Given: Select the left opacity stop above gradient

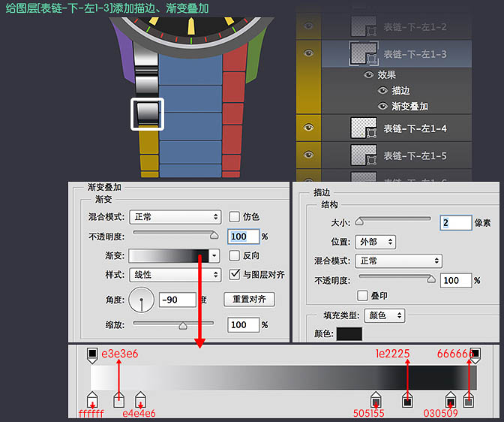Looking at the screenshot, I should pyautogui.click(x=92, y=355).
